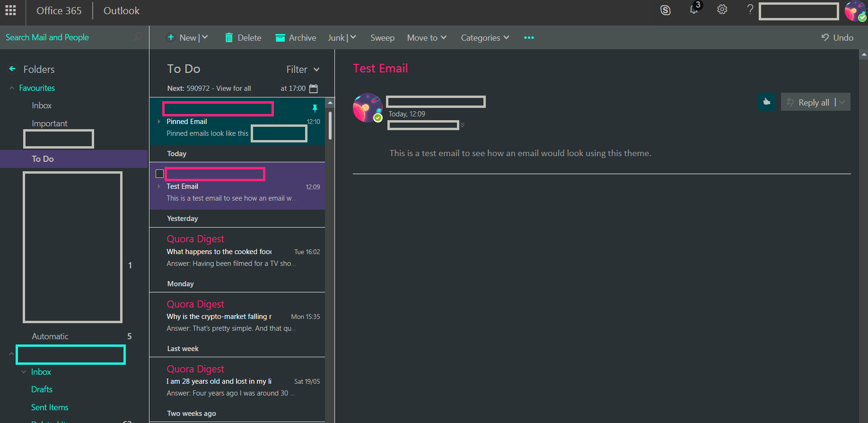This screenshot has width=868, height=423.
Task: Create a new message with New button
Action: click(182, 37)
